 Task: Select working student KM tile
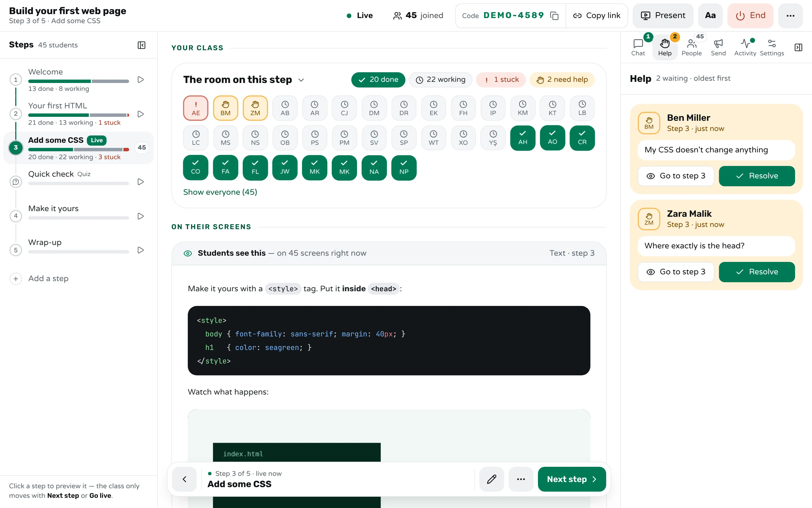[522, 108]
